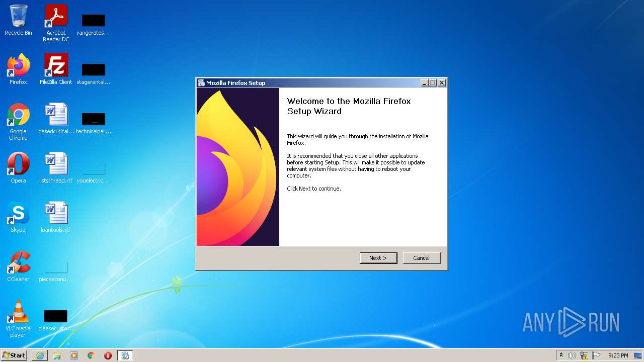The height and width of the screenshot is (362, 644).
Task: Close the Mozilla Firefox Setup window
Action: tap(442, 83)
